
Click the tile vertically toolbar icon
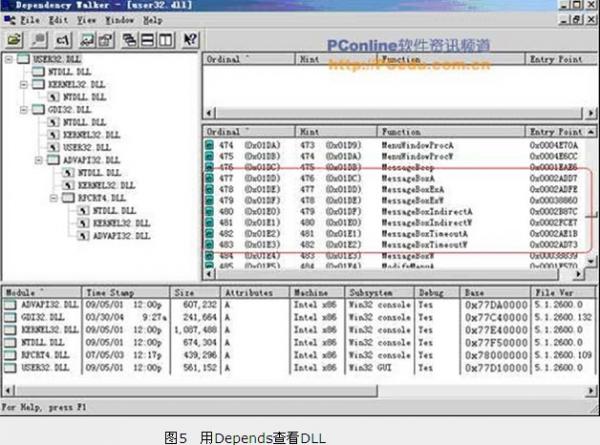(166, 40)
